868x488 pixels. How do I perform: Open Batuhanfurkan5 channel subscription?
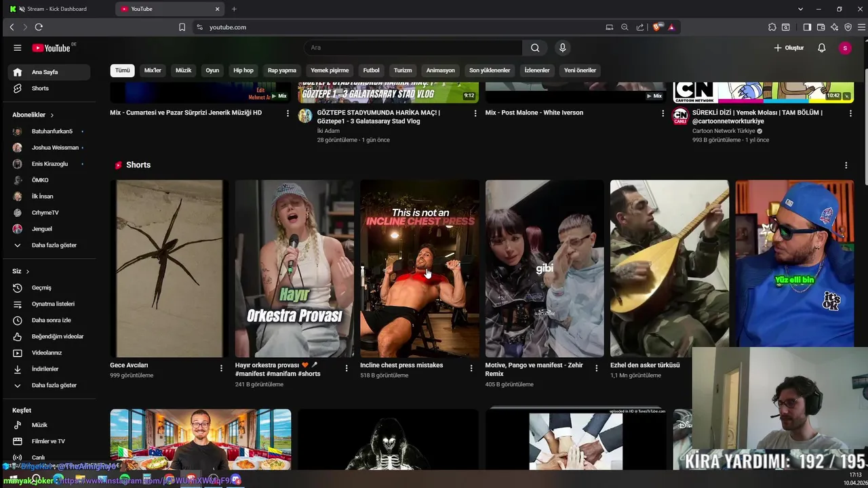[50, 131]
